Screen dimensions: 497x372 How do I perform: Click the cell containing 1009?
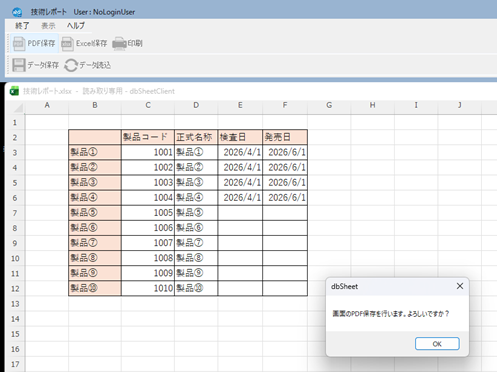tap(148, 273)
